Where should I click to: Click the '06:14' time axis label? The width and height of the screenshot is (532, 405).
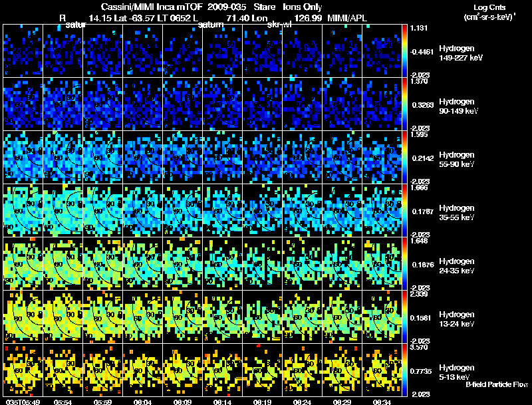click(223, 402)
